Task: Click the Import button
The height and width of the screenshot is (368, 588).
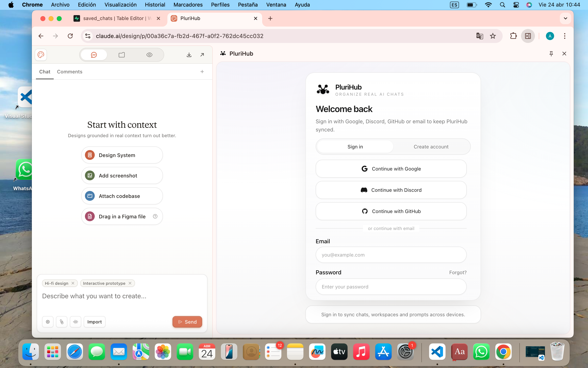Action: [95, 322]
